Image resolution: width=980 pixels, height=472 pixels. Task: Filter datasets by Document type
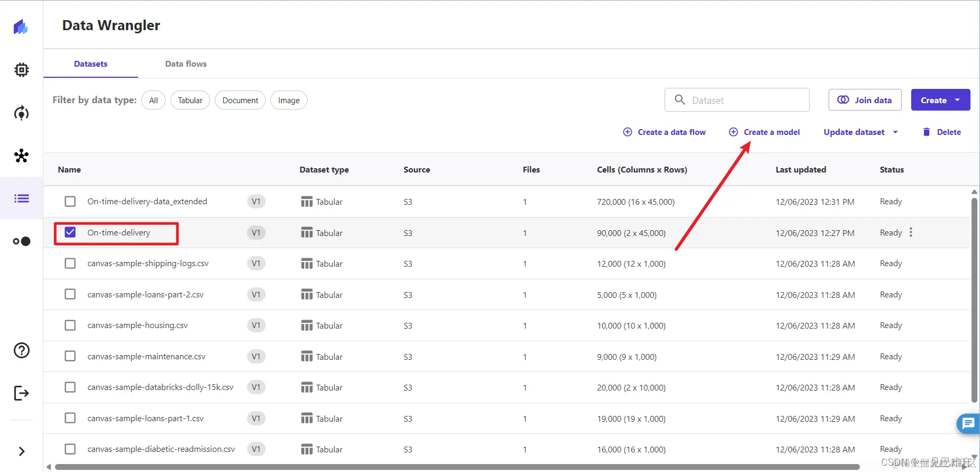point(240,100)
